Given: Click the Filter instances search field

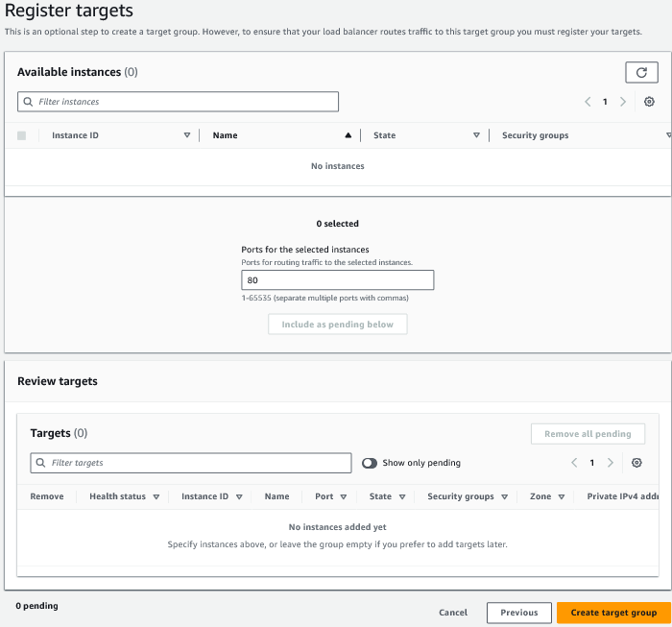Looking at the screenshot, I should point(178,102).
